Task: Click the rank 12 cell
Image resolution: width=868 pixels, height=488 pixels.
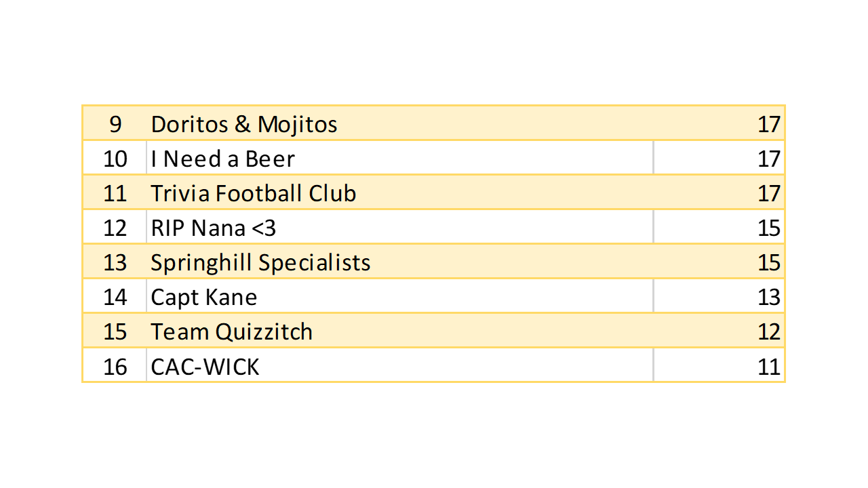Action: pos(115,228)
